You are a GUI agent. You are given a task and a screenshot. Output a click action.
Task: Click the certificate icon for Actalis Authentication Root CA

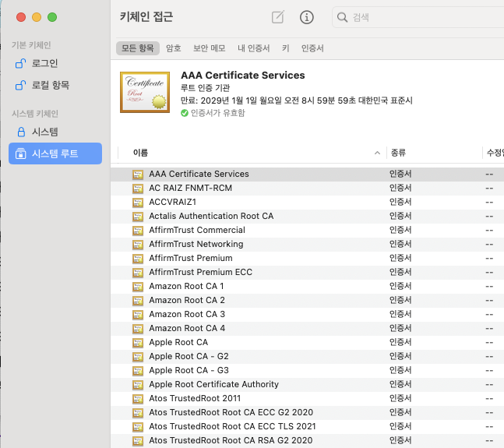pos(138,217)
